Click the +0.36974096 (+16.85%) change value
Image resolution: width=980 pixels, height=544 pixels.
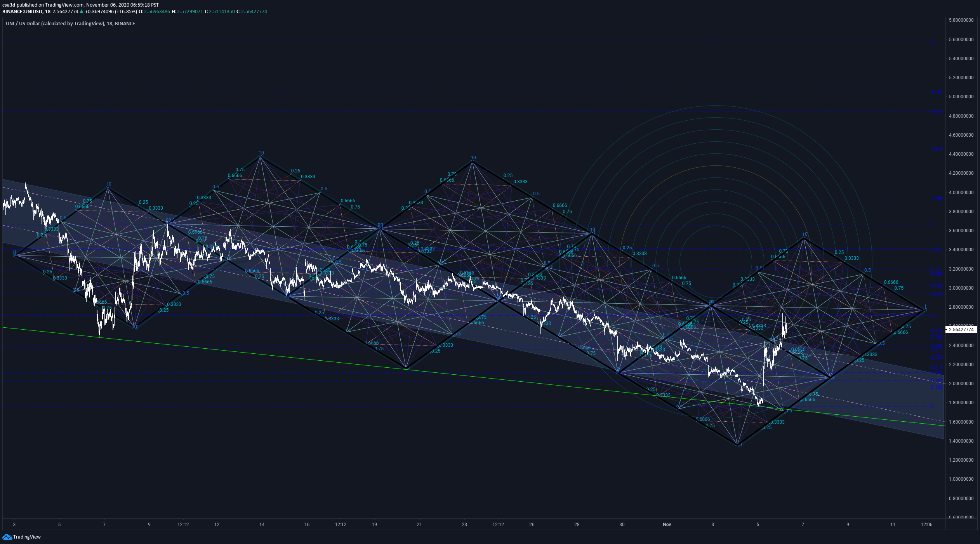(111, 12)
